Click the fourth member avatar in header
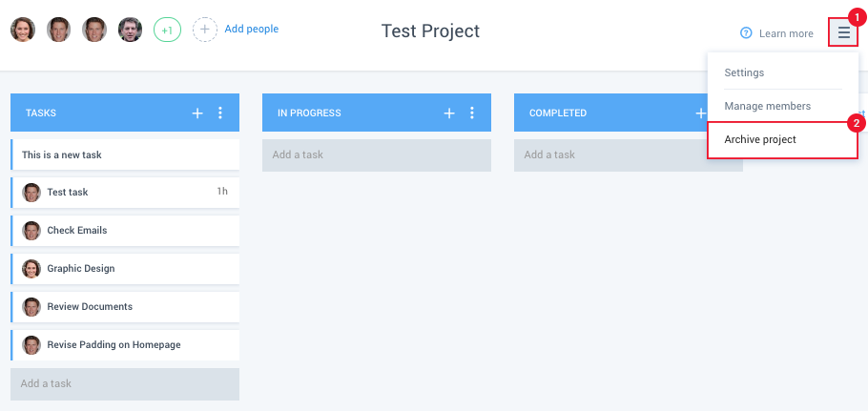Viewport: 868px width, 411px height. tap(130, 30)
